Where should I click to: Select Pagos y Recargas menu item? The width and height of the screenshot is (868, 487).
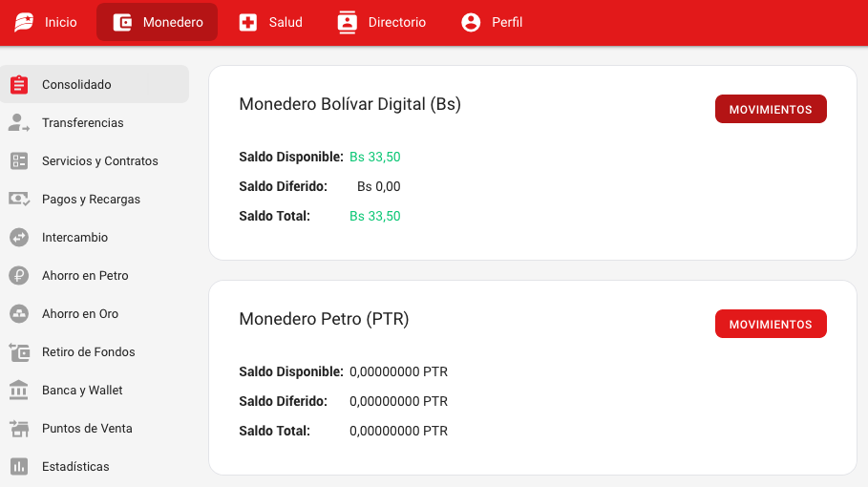coord(91,200)
